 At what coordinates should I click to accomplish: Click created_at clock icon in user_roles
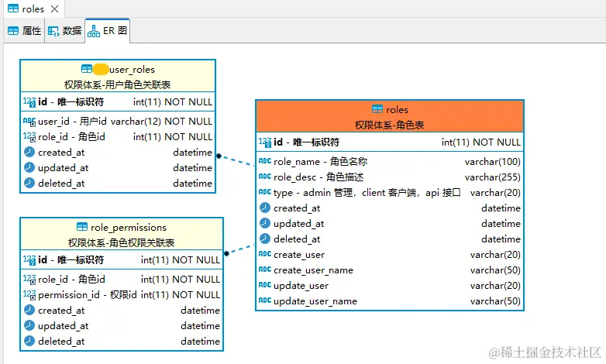pos(29,152)
